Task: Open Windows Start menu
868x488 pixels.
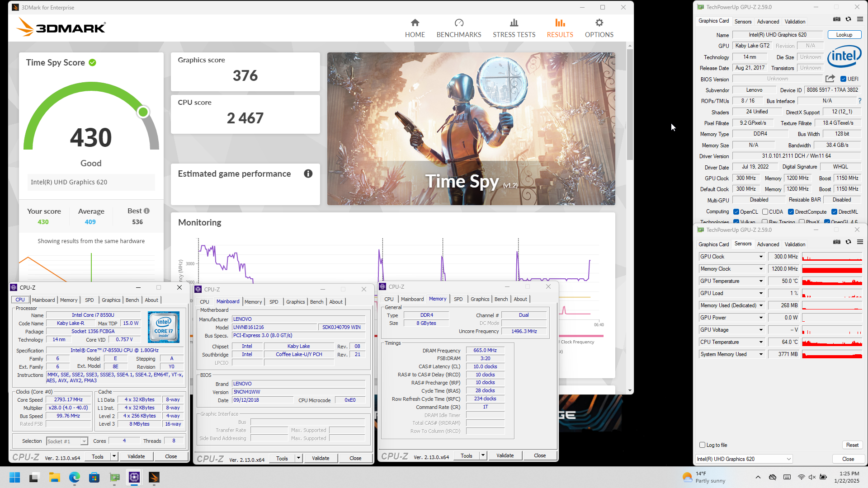Action: tap(14, 477)
